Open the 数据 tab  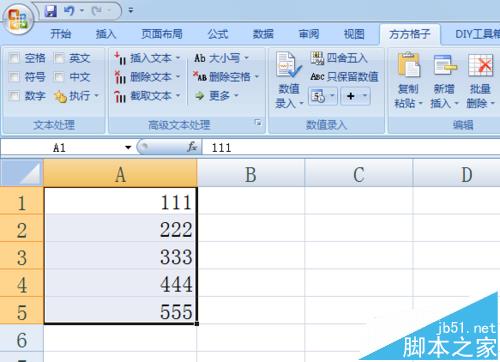point(263,34)
